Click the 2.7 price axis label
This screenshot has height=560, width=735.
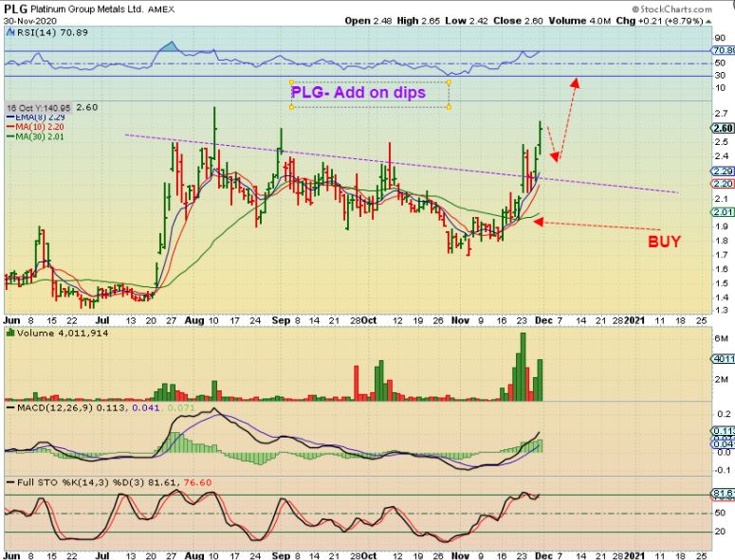pos(722,114)
